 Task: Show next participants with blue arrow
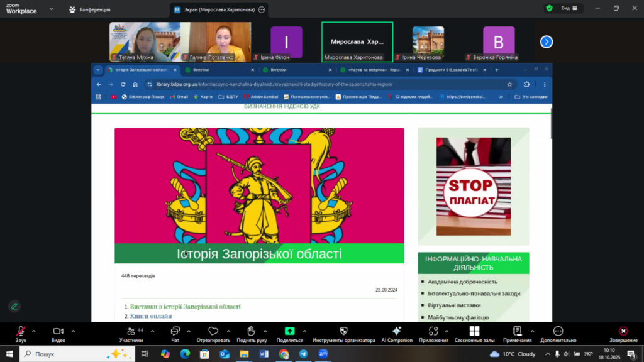(547, 41)
